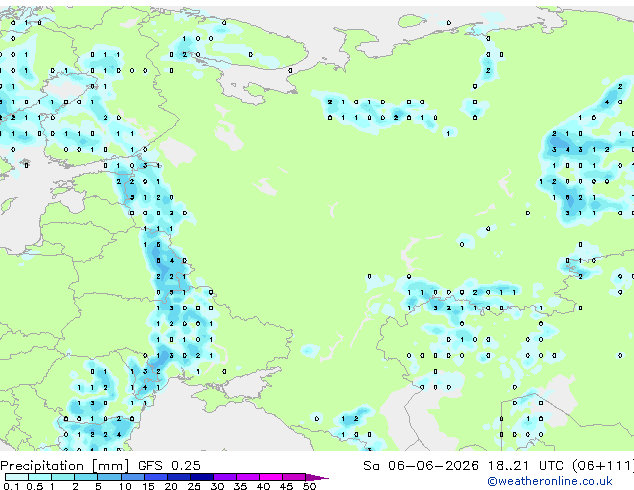Click the purple arrow tip above 50
Screen dimensions: 634x490
click(x=317, y=477)
